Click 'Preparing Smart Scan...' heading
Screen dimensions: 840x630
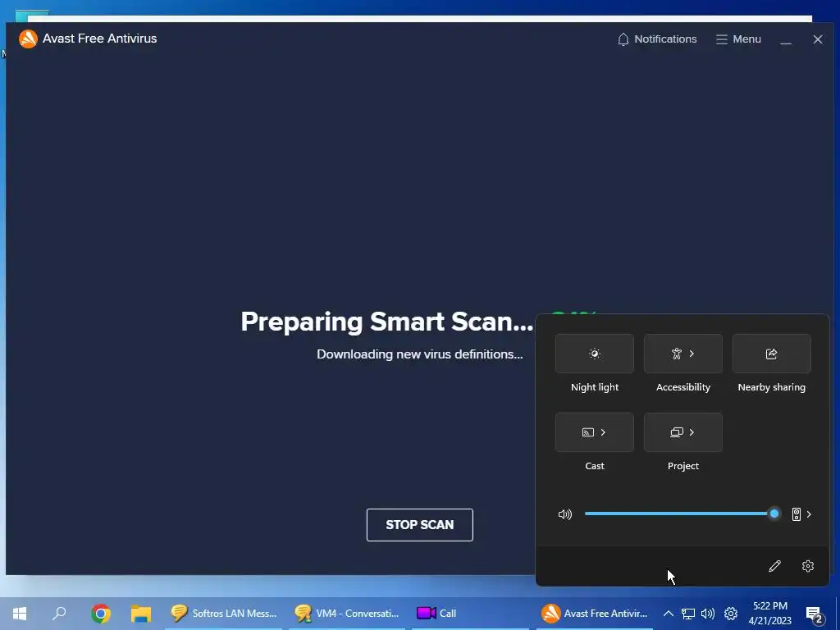coord(387,322)
